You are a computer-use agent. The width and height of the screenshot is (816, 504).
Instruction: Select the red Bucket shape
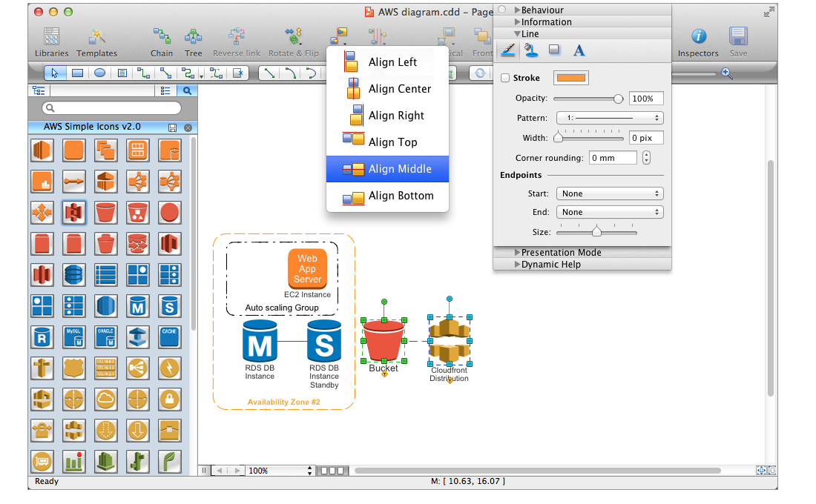tap(384, 341)
